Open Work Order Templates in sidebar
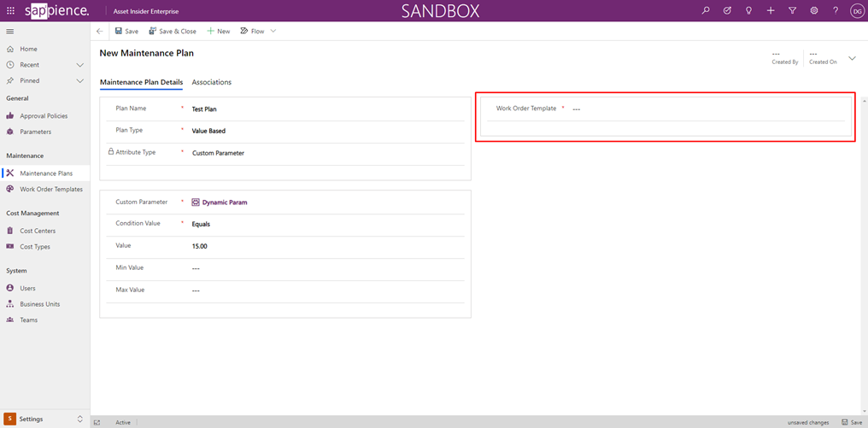Image resolution: width=868 pixels, height=428 pixels. (x=50, y=190)
